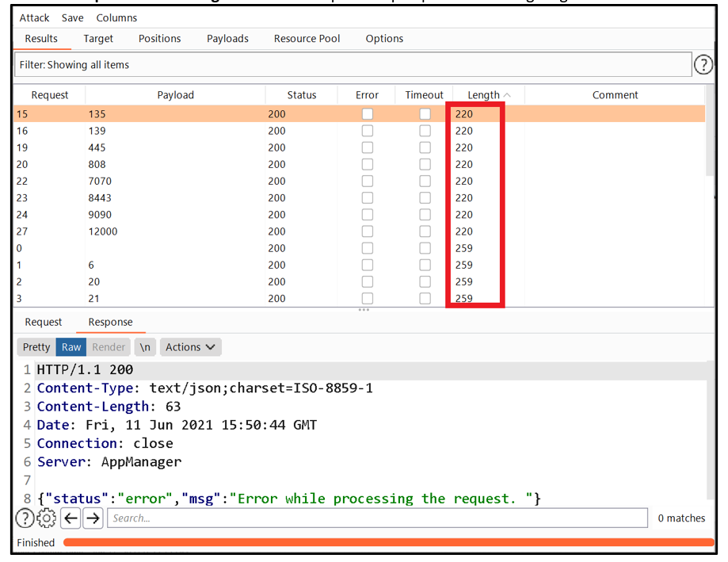Open the Columns menu
This screenshot has width=728, height=562.
(116, 18)
